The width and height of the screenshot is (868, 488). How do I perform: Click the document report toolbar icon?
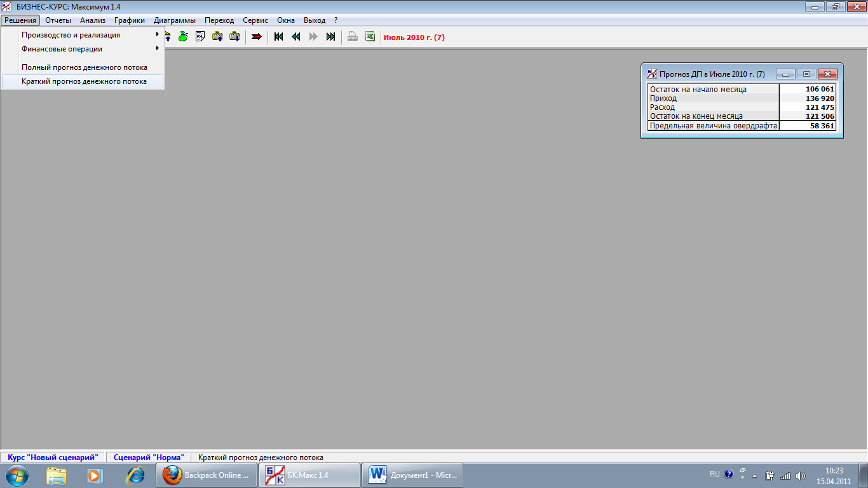pos(200,37)
